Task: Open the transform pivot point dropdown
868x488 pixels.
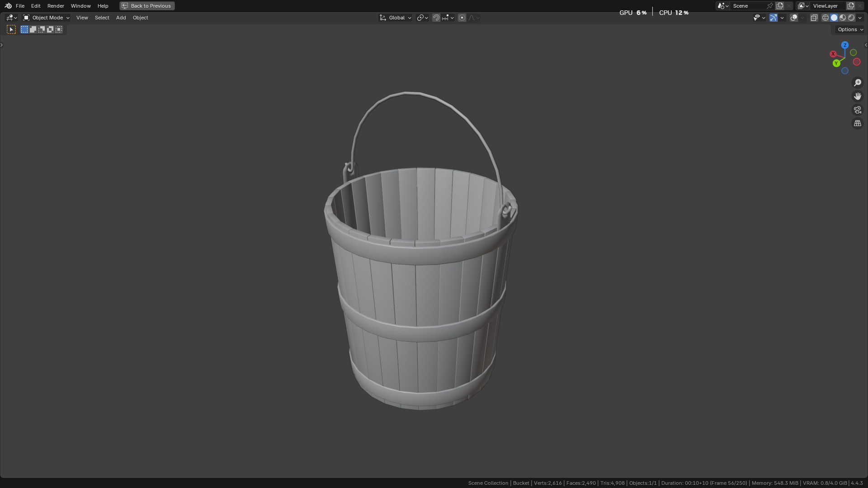Action: (x=422, y=18)
